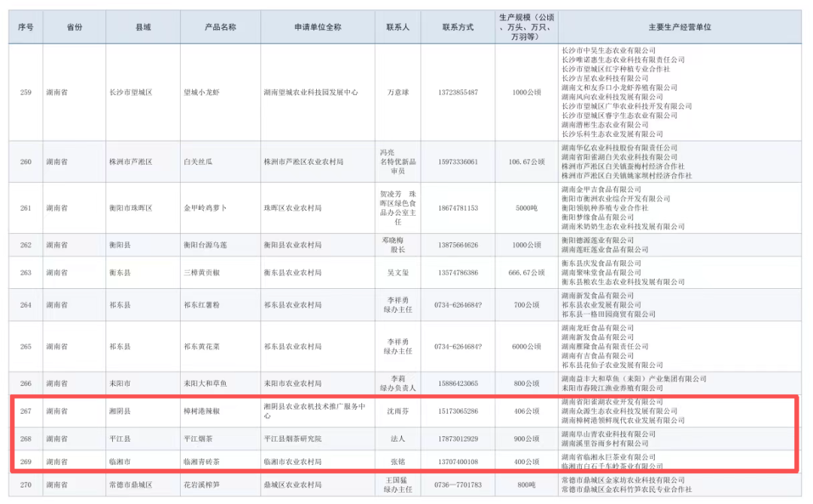This screenshot has width=813, height=504.
Task: Click the phone number 13875664626
Action: click(x=458, y=244)
